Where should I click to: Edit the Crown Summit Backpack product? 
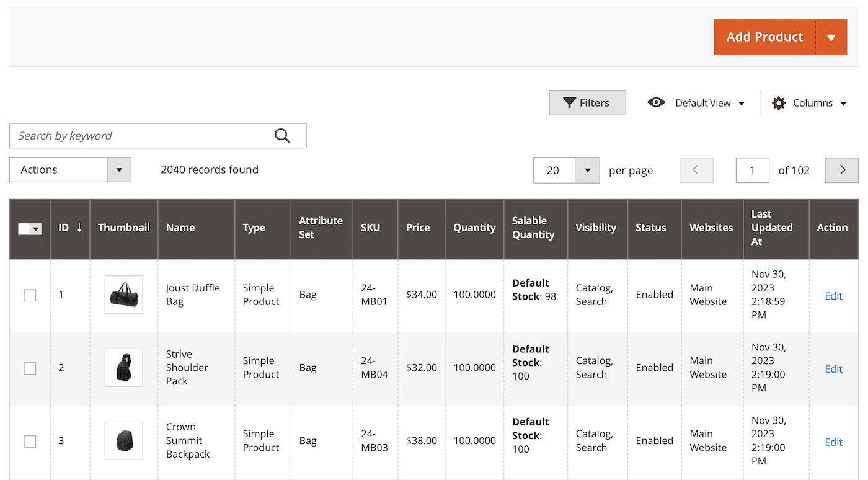[x=833, y=442]
